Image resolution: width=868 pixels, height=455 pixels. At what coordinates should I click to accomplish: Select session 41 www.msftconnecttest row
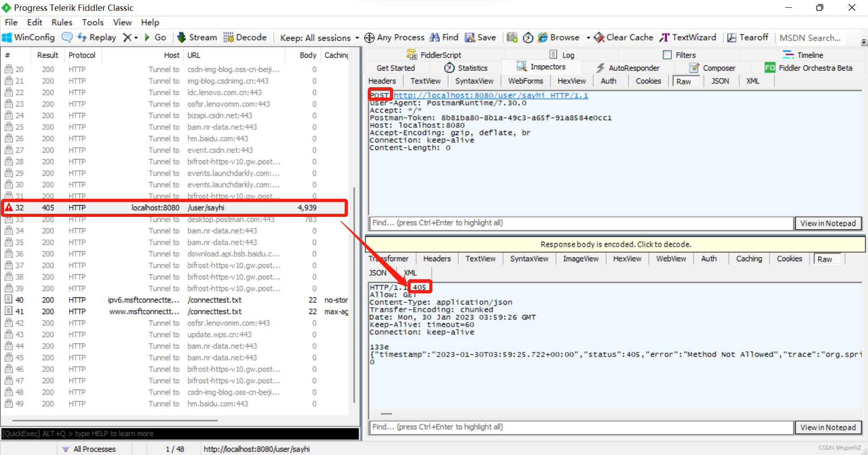175,311
